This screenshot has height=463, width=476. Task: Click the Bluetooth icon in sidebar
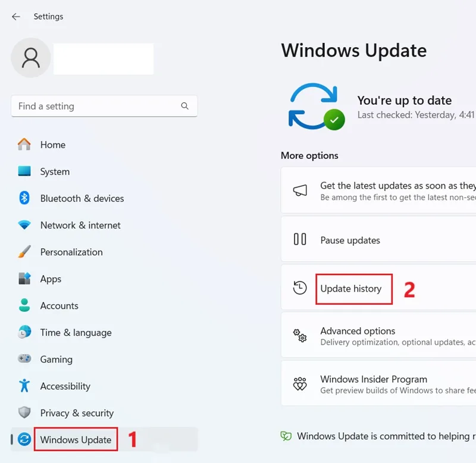pyautogui.click(x=24, y=198)
